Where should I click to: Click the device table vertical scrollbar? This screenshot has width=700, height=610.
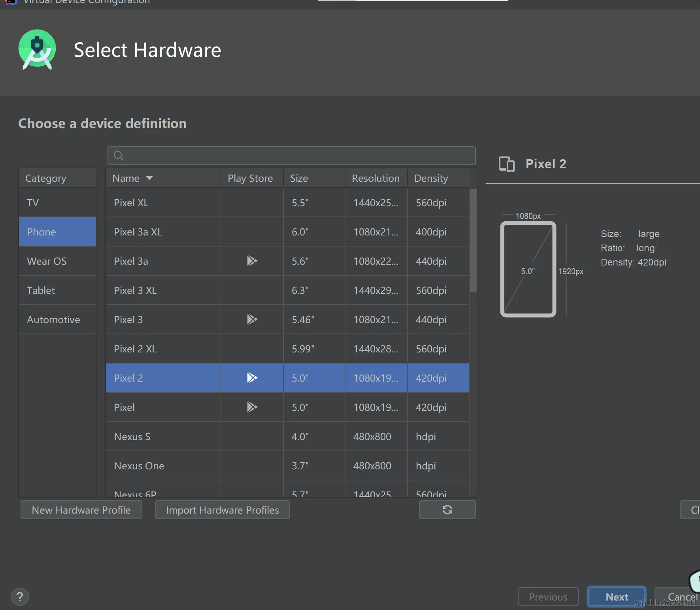(473, 240)
